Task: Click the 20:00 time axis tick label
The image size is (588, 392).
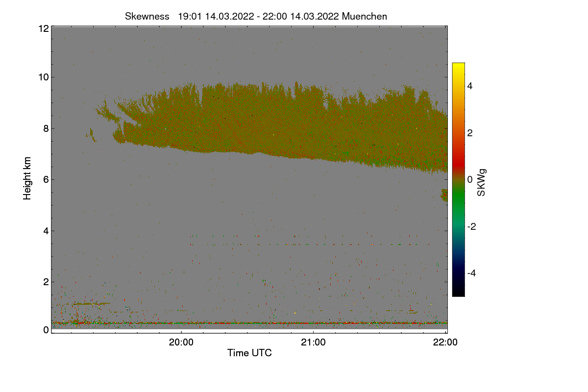Action: click(181, 343)
